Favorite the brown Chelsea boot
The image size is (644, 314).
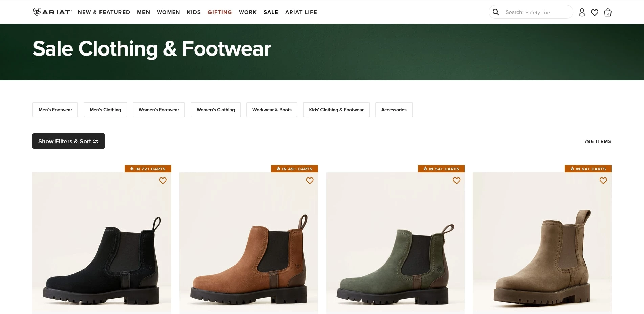tap(310, 181)
